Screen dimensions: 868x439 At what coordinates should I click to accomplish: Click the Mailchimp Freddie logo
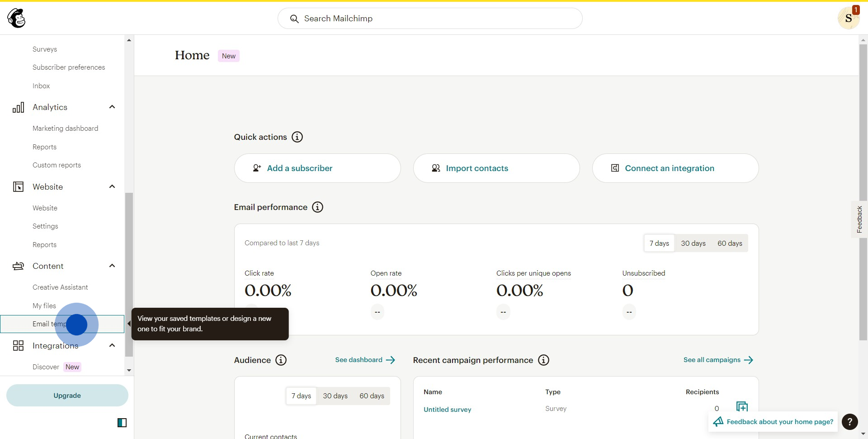tap(17, 19)
